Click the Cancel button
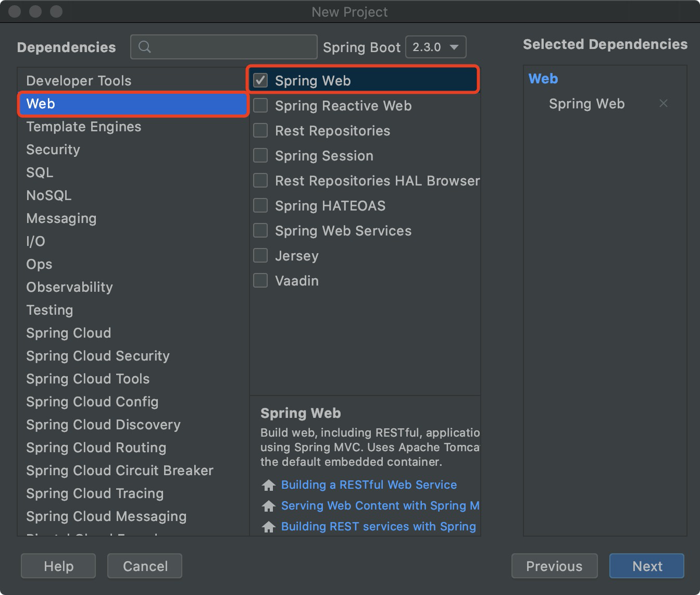 pyautogui.click(x=145, y=566)
